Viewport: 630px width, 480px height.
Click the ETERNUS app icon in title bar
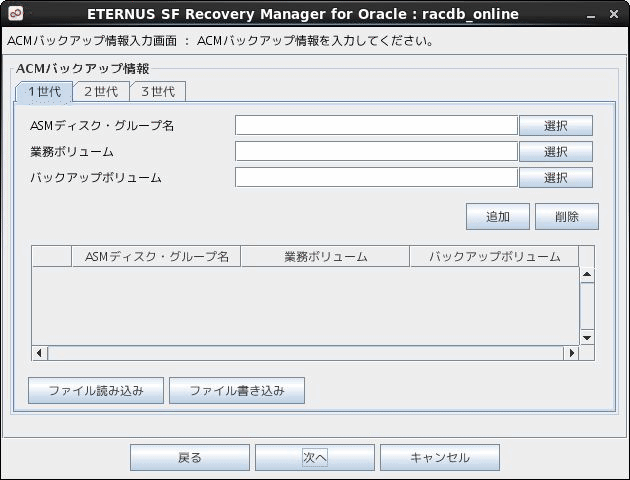16,13
